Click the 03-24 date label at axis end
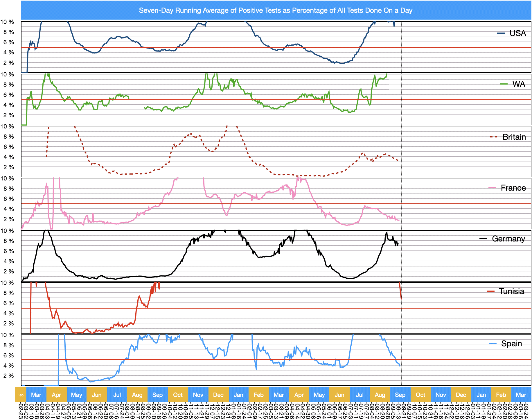This screenshot has height=419, width=532. pyautogui.click(x=529, y=410)
